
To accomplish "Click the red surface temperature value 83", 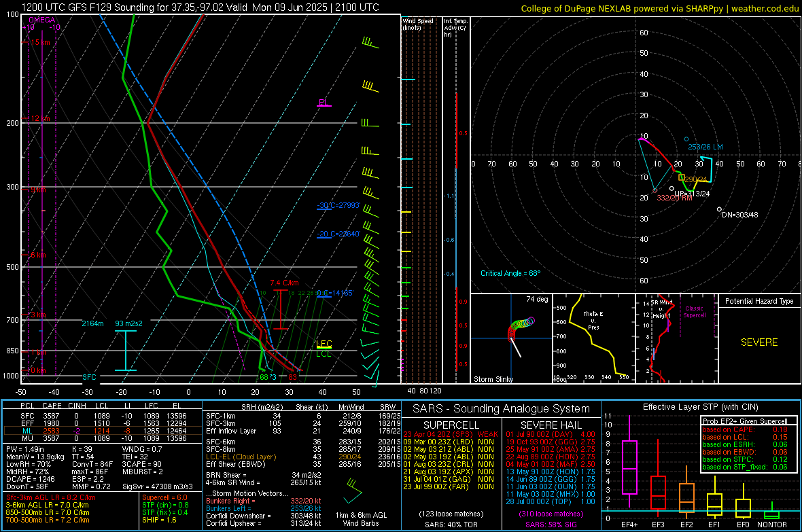I will point(292,377).
